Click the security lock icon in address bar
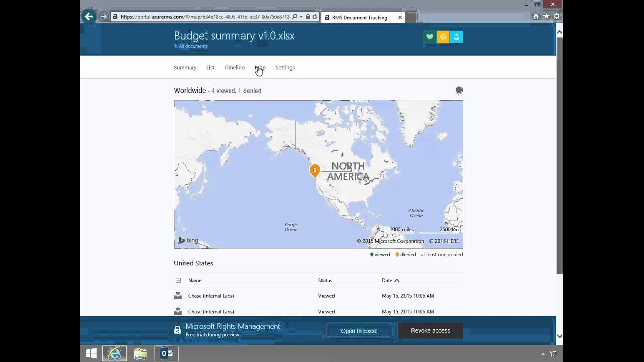 [x=308, y=17]
